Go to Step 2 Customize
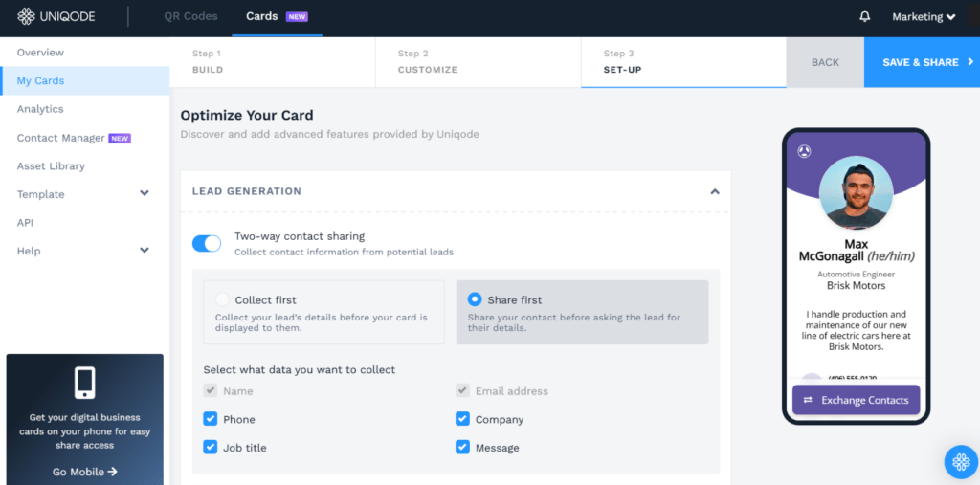Screen dimensions: 980x485 pyautogui.click(x=479, y=62)
